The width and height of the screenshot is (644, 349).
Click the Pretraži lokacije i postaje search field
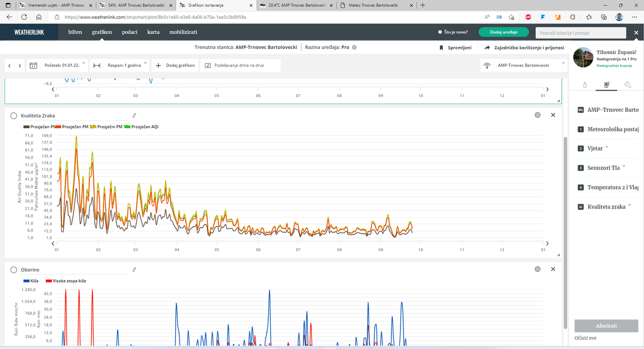(581, 33)
